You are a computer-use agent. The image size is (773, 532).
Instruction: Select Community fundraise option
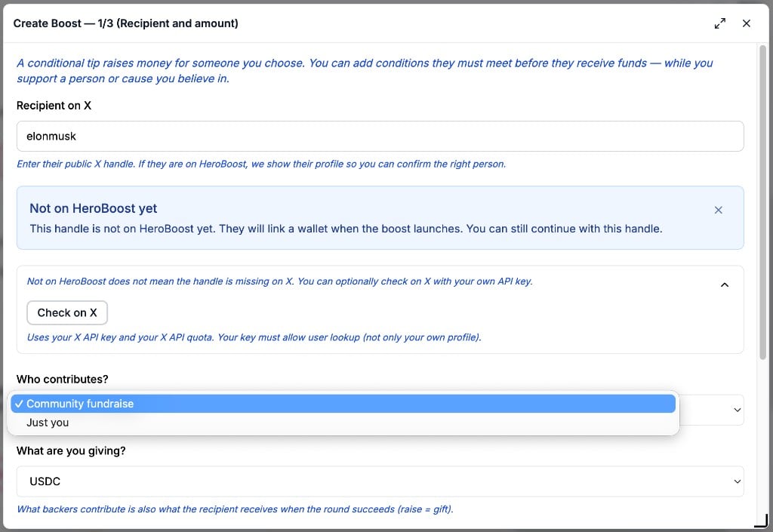coord(343,404)
